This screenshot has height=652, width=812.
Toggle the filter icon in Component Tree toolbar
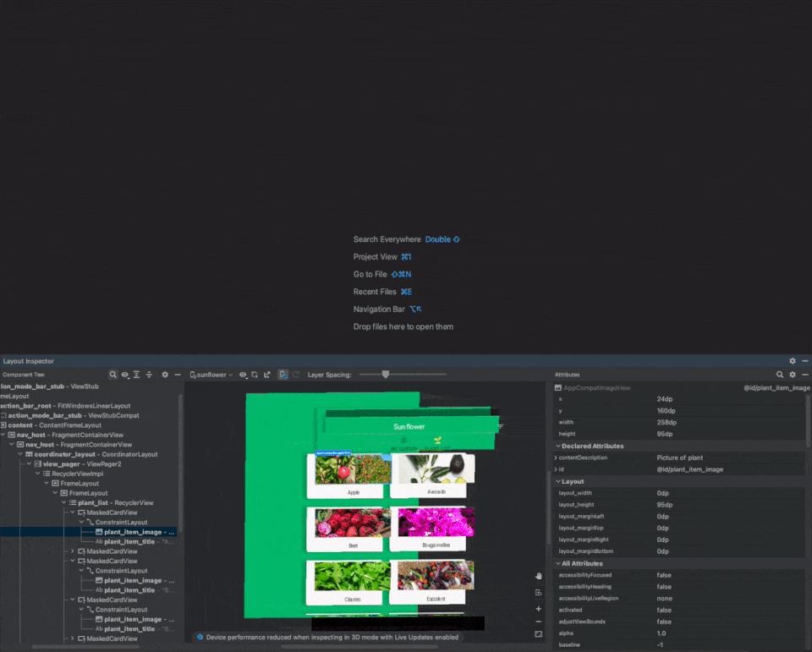pos(149,375)
